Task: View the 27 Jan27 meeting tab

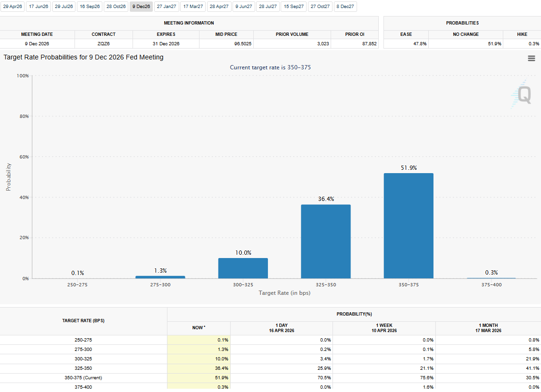Action: (166, 7)
